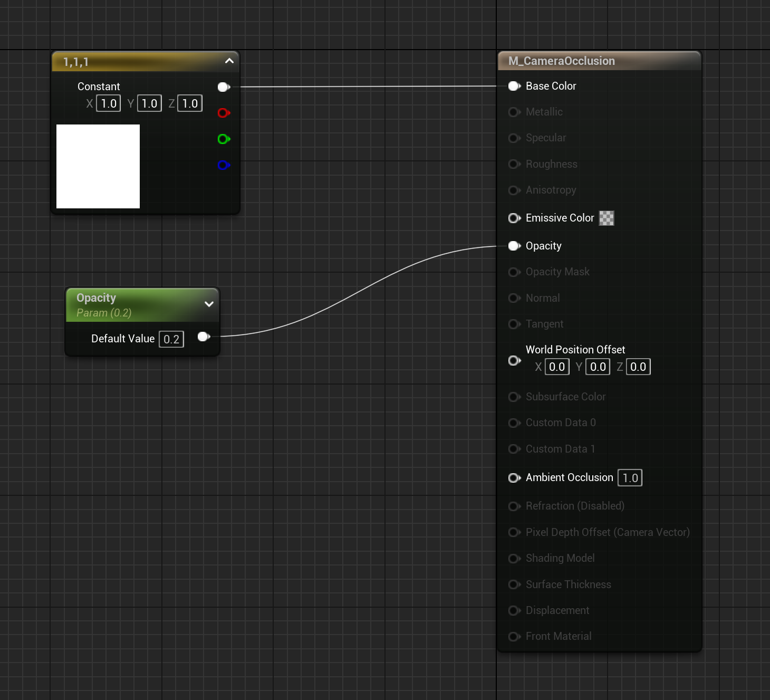Click the World Position Offset input pin
This screenshot has height=700, width=770.
click(x=515, y=360)
